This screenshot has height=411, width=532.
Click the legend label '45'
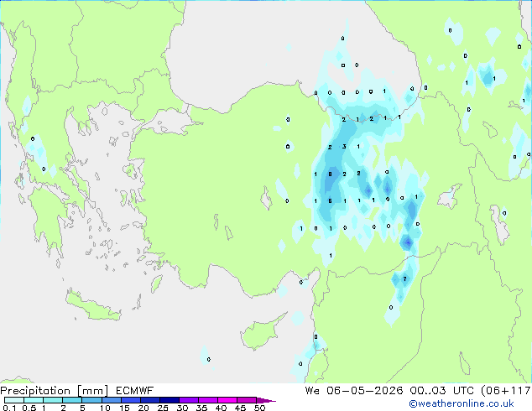point(240,408)
